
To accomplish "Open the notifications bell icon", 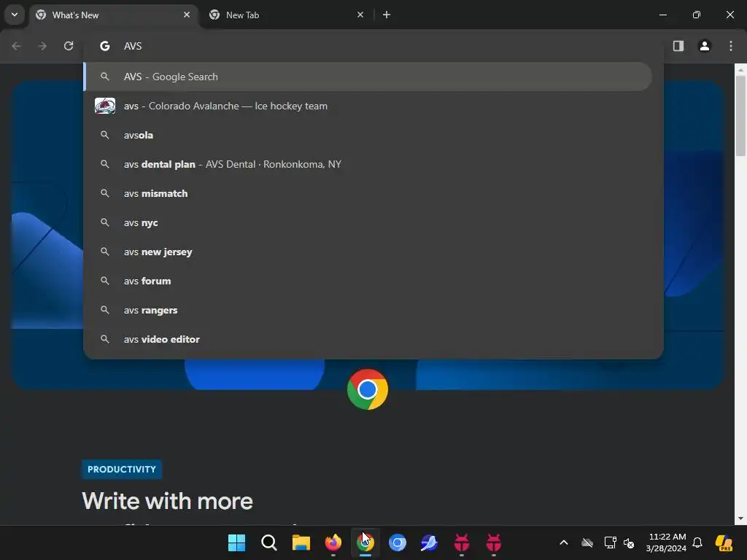I will [697, 542].
